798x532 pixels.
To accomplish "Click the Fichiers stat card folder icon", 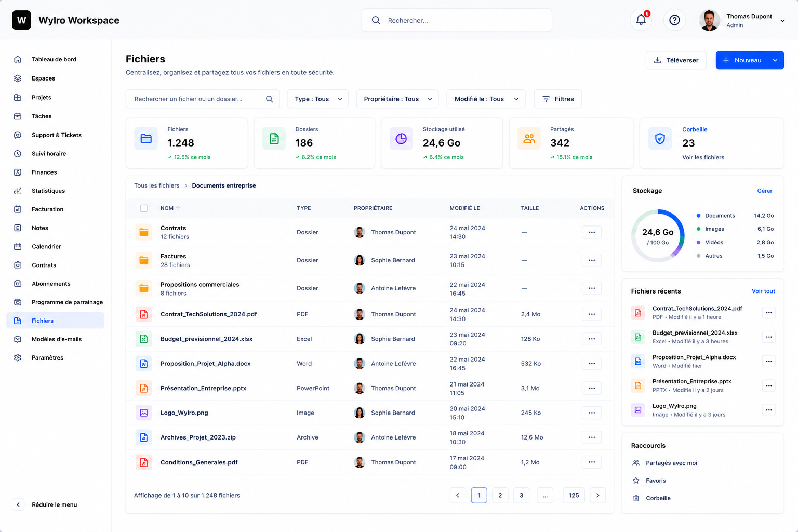I will (146, 139).
